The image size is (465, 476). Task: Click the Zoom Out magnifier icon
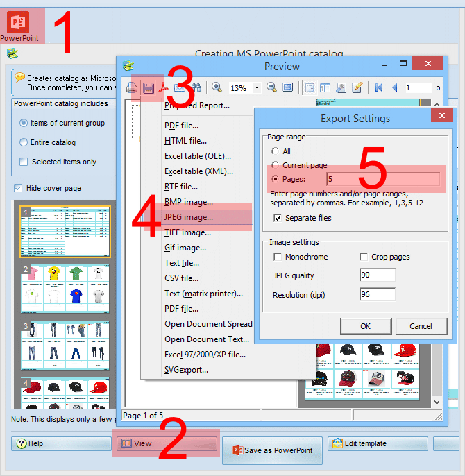(271, 87)
